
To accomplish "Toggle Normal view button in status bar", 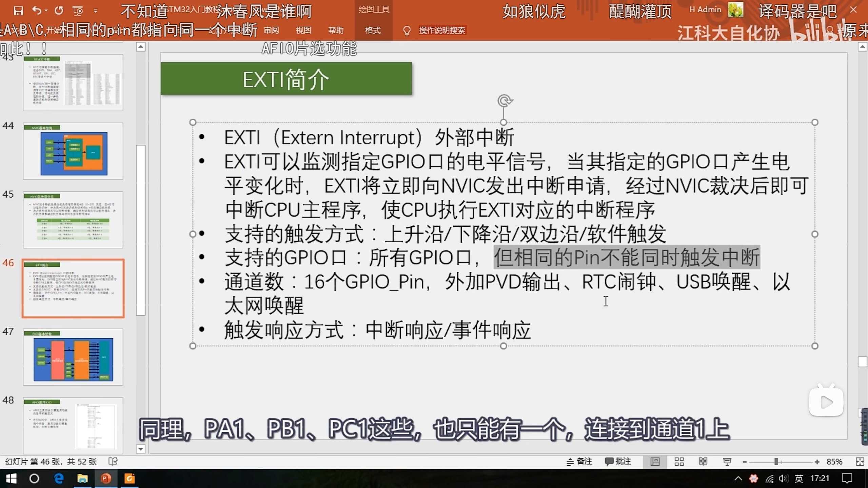I will [x=655, y=462].
